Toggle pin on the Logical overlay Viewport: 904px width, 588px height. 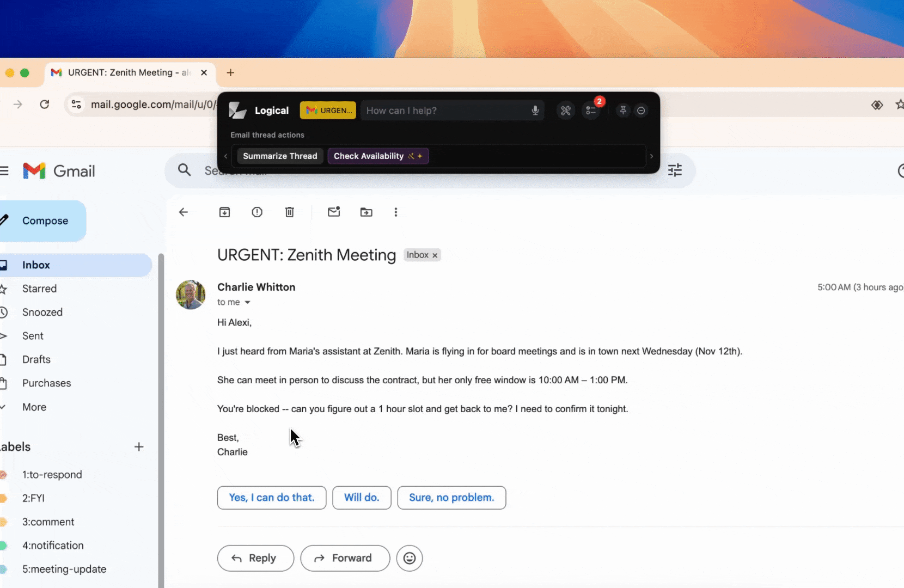[x=623, y=111]
